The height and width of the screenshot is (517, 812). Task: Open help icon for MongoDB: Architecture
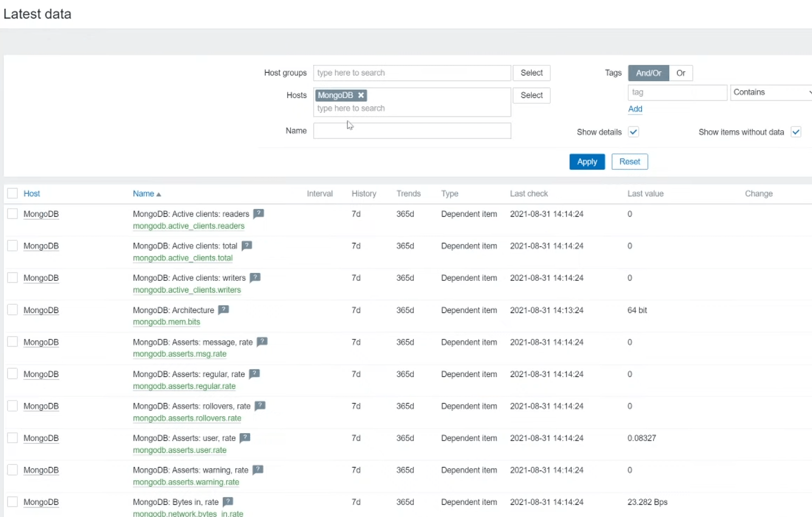coord(224,310)
